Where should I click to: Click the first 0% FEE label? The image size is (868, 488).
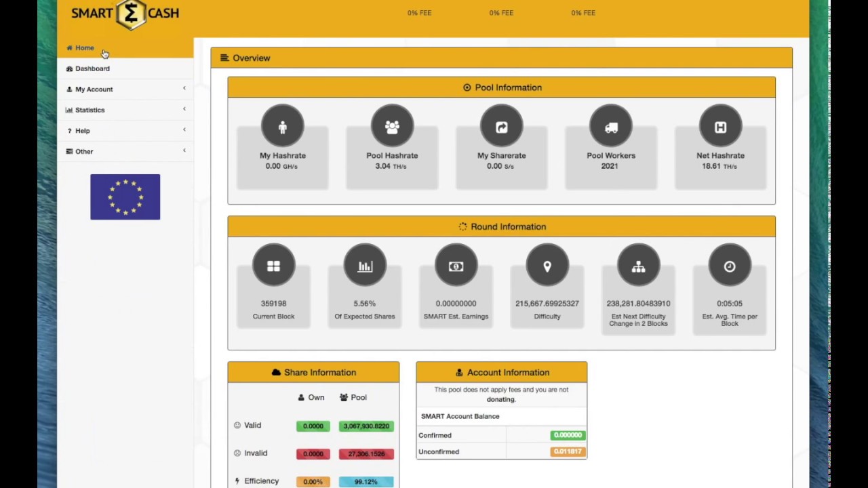[419, 13]
